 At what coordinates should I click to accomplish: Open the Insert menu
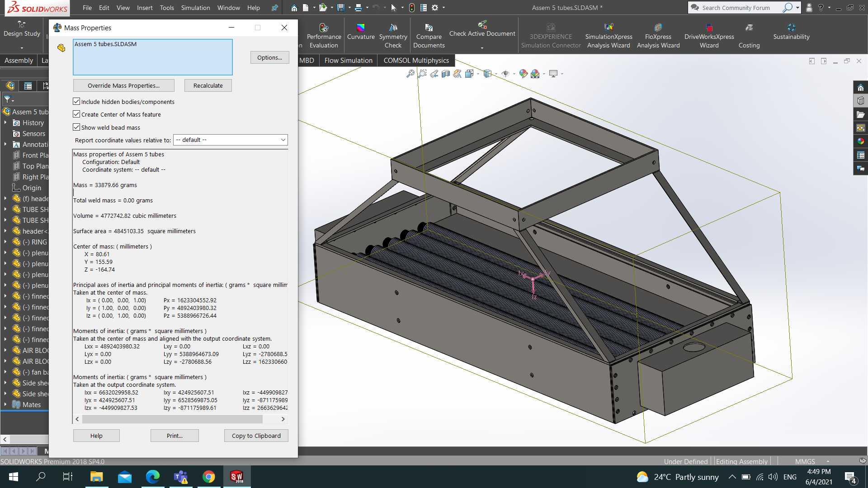point(145,8)
